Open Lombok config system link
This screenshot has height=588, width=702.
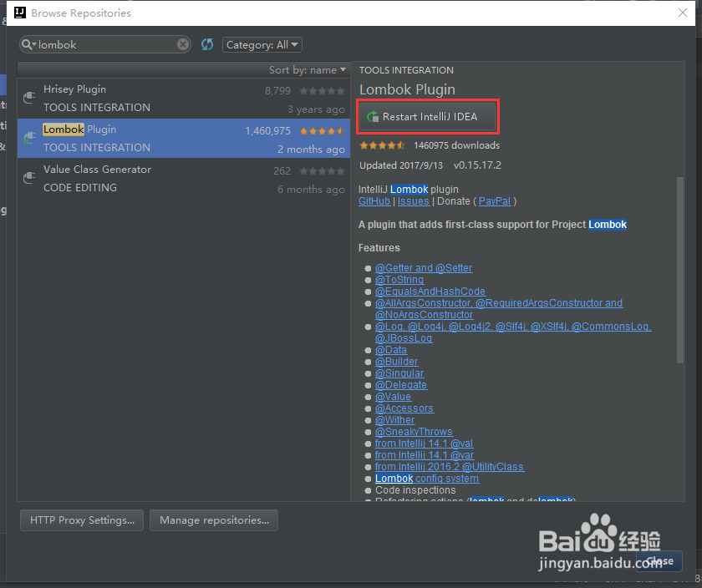click(427, 479)
